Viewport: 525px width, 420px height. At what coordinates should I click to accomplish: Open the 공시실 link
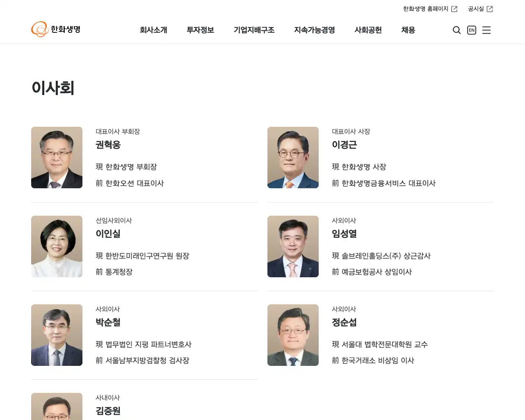coord(476,9)
